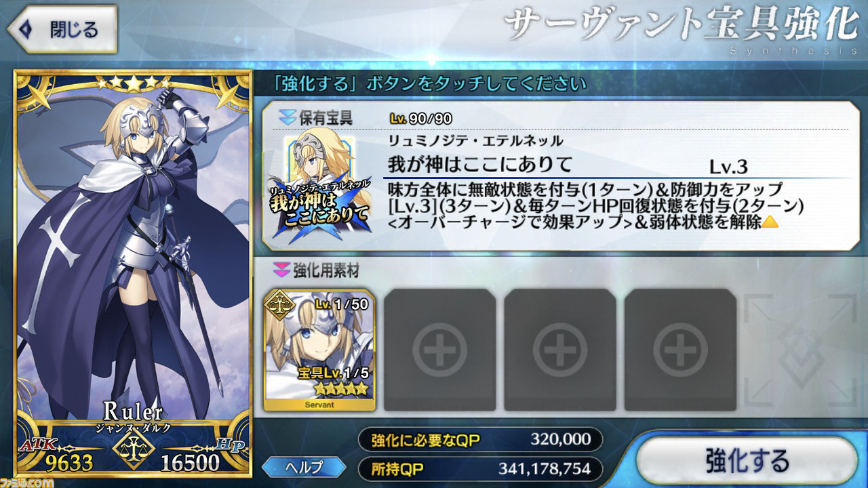Click the 所持QP amount field

point(480,468)
